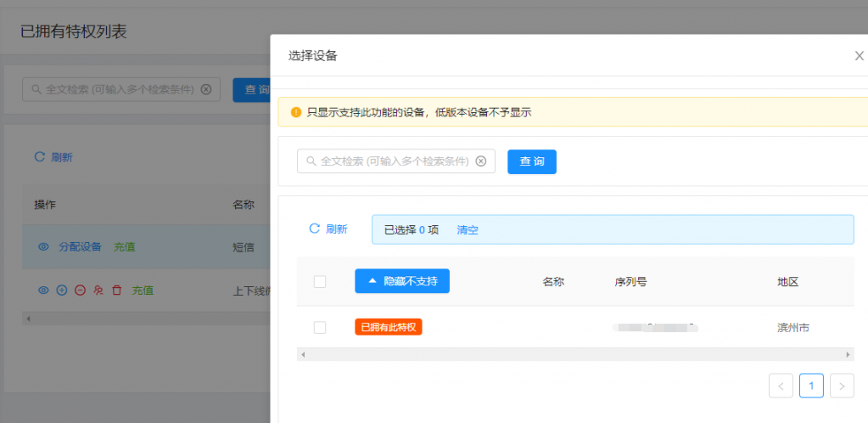Viewport: 868px width, 423px height.
Task: Click 清空 to clear selection
Action: pyautogui.click(x=468, y=229)
